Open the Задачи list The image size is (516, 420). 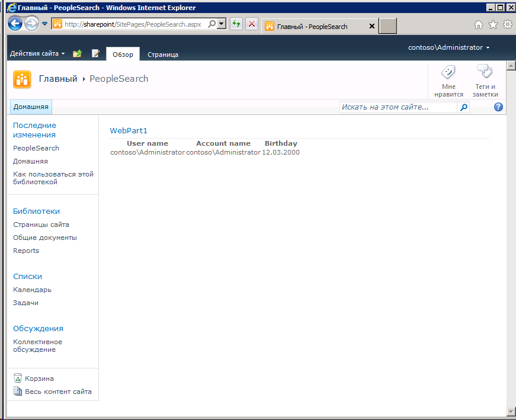[25, 303]
